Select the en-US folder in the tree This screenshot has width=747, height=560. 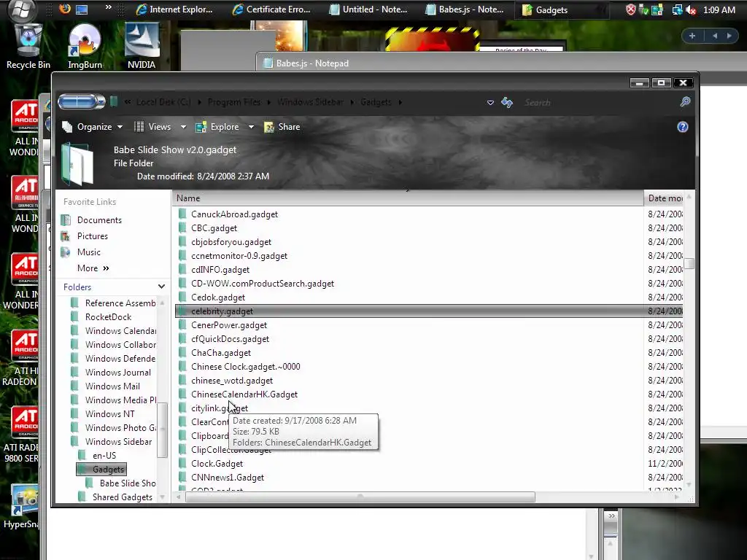[104, 456]
